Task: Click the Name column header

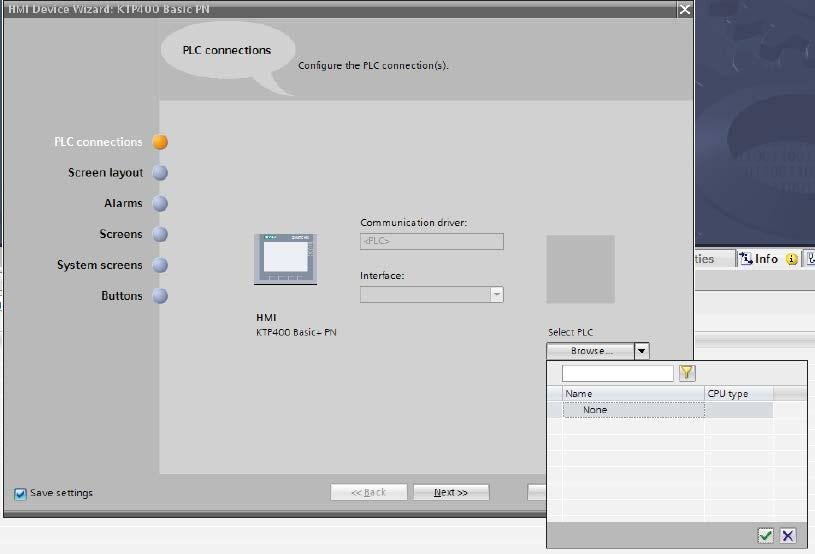Action: [634, 393]
